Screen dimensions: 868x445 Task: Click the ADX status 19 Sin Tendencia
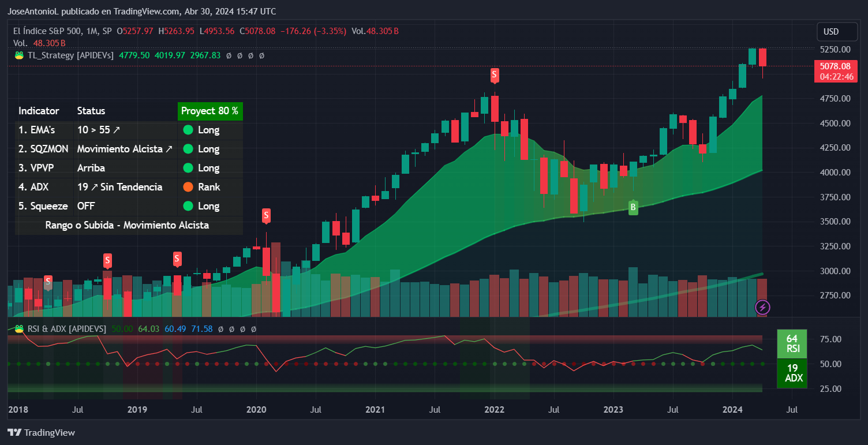point(119,187)
